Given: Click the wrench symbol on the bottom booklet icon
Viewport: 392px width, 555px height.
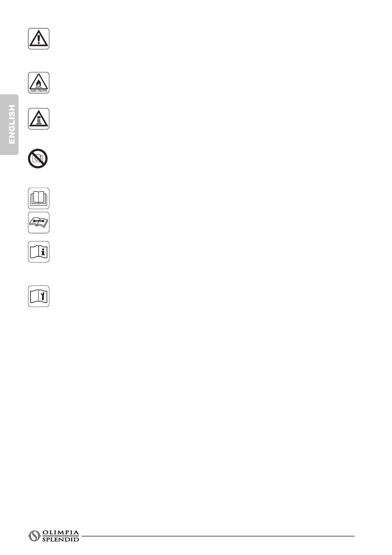Looking at the screenshot, I should point(44,296).
